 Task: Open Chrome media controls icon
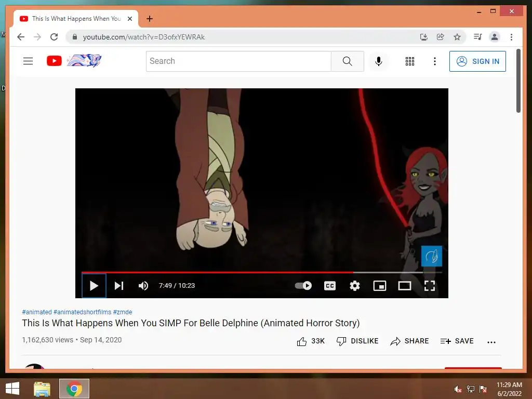tap(478, 37)
